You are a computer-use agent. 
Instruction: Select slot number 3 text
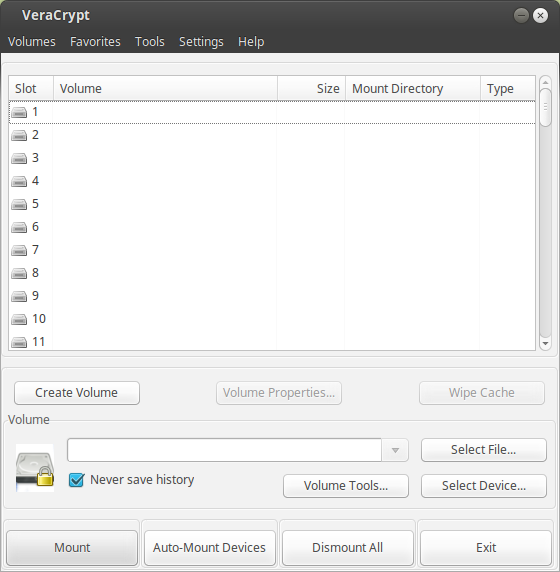pos(35,158)
